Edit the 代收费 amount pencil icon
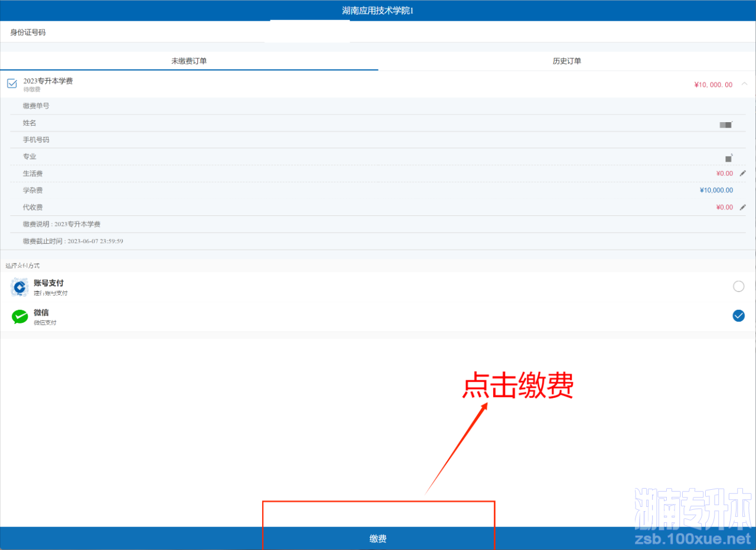This screenshot has width=756, height=550. pyautogui.click(x=743, y=207)
